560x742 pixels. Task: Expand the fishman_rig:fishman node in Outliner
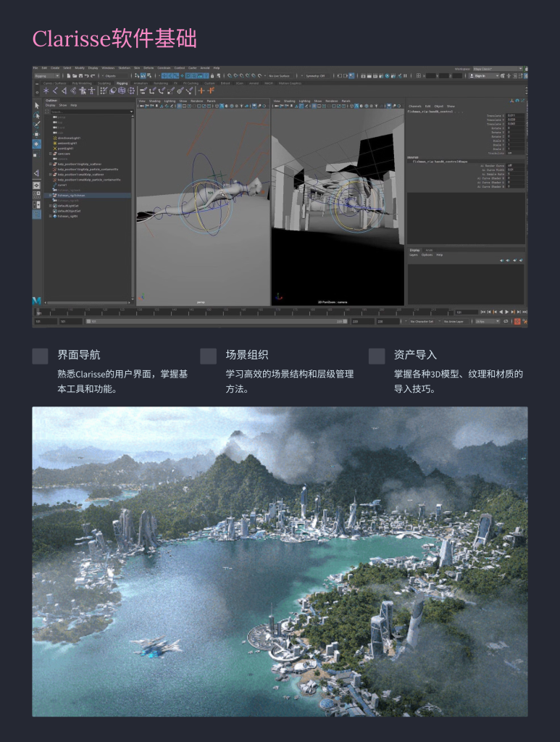[51, 195]
